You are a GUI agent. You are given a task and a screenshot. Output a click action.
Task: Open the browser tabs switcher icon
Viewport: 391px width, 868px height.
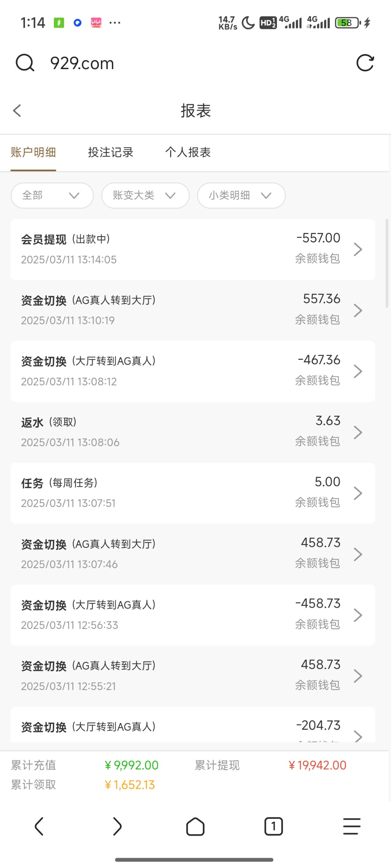click(274, 826)
